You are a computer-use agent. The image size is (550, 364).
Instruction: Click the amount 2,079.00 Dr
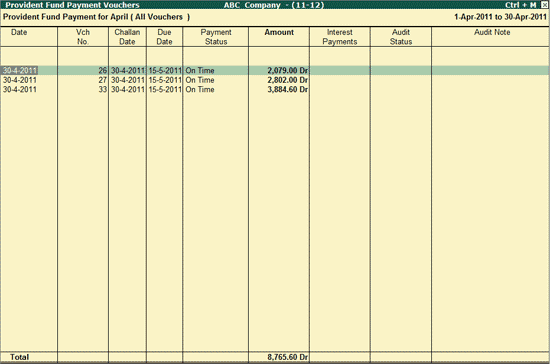[x=288, y=70]
